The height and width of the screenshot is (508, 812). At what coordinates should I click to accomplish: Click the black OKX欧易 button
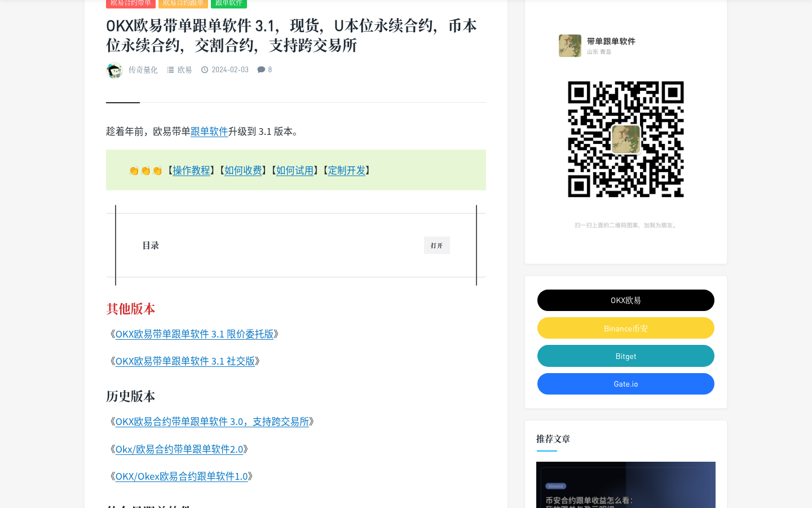tap(626, 300)
